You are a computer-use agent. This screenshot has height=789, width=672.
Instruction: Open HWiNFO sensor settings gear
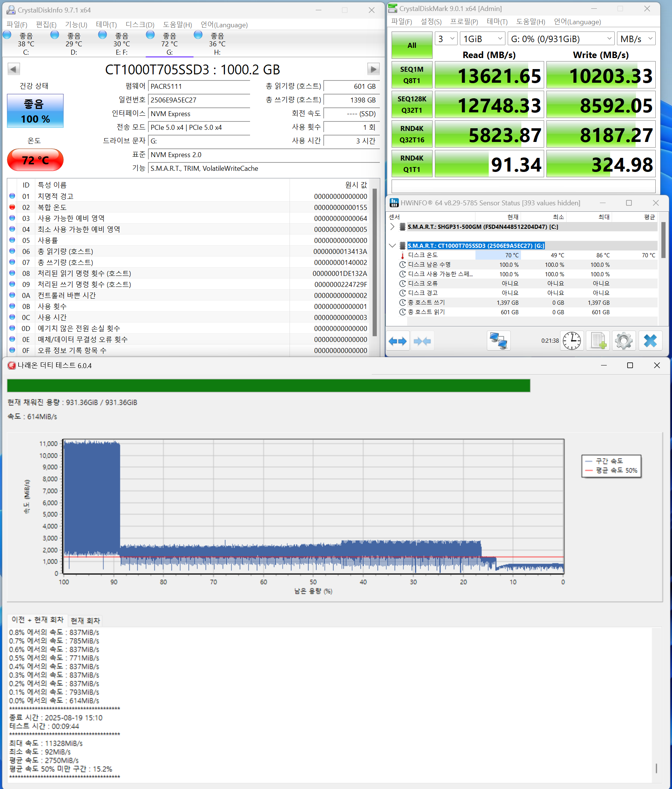pos(624,341)
